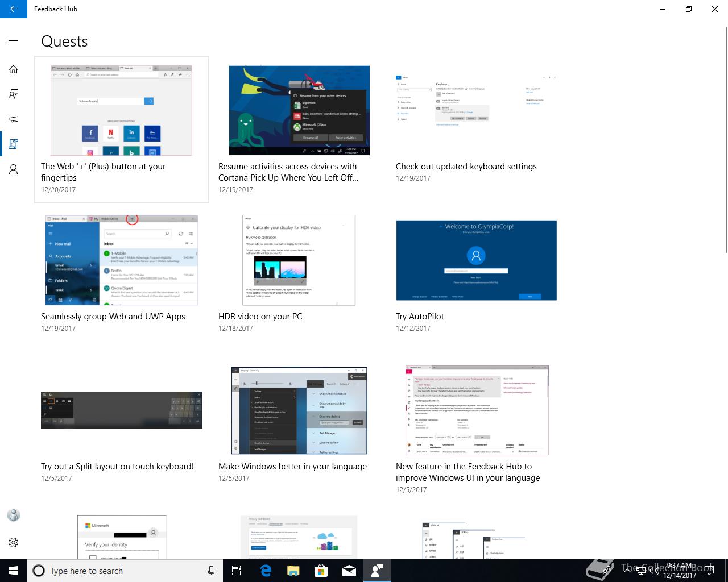Open Make Windows better in your language thumbnail
The image size is (728, 582).
(x=299, y=410)
